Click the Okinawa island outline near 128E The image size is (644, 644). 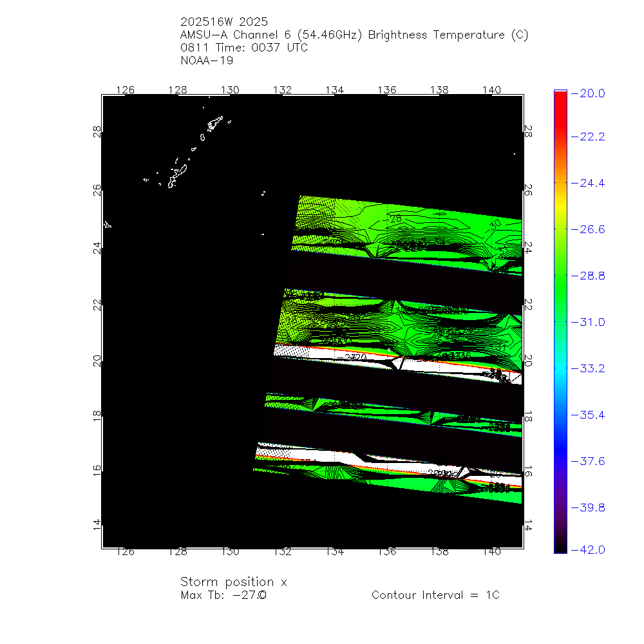point(177,176)
